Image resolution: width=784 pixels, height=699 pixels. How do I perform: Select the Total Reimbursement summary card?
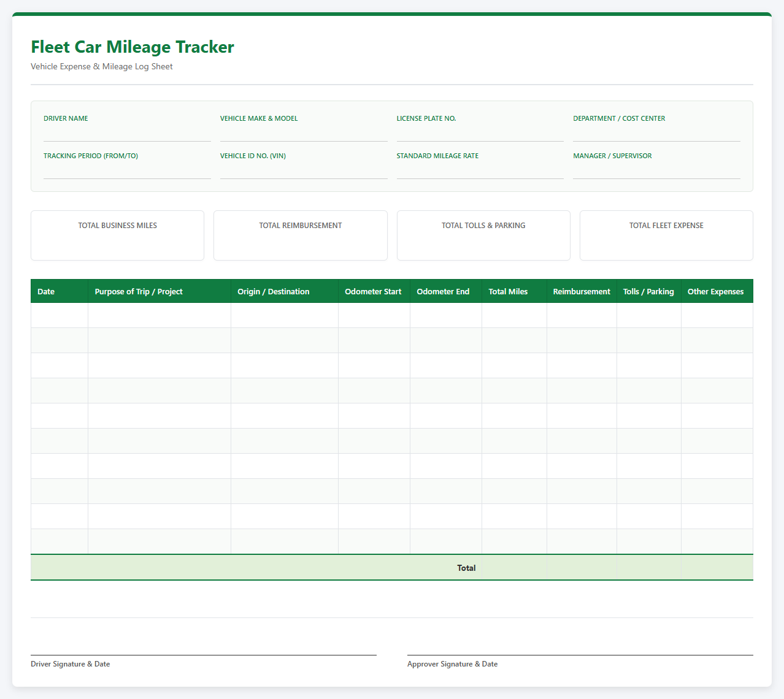pos(301,235)
